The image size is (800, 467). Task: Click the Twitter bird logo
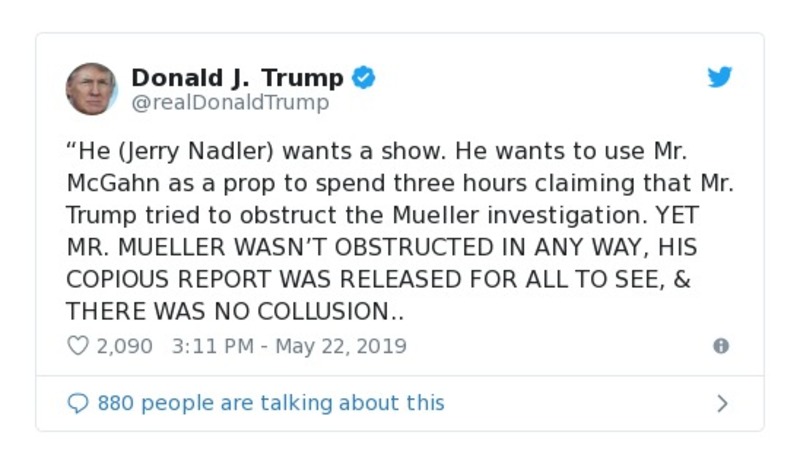[720, 78]
